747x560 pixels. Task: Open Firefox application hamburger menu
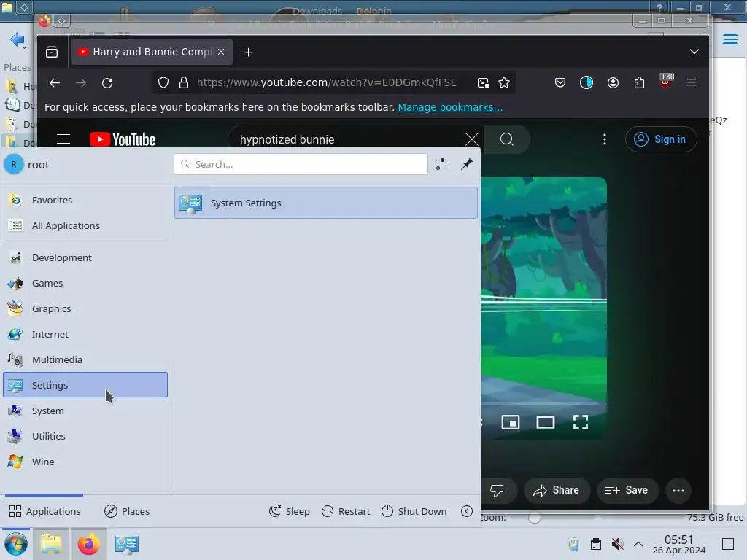point(692,82)
